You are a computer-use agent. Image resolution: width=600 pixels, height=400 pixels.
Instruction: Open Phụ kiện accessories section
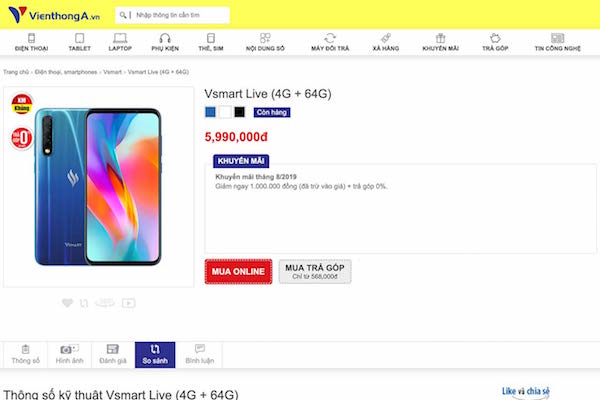(x=165, y=41)
